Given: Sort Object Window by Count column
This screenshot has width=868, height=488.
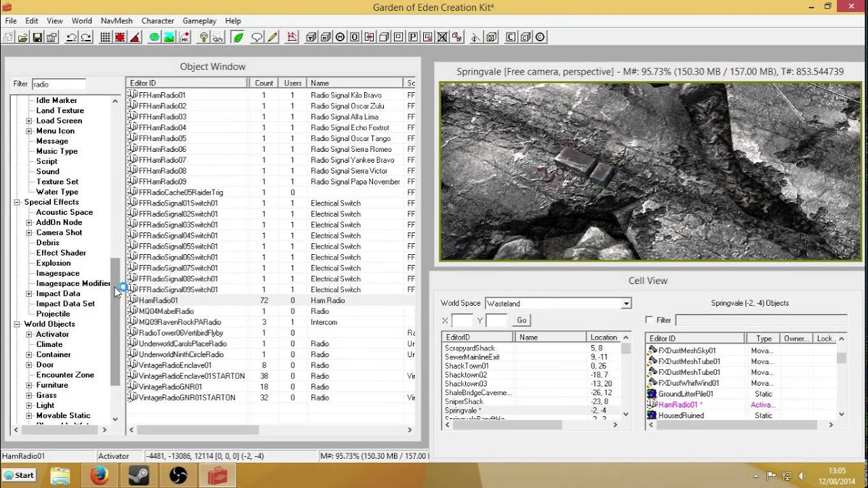Looking at the screenshot, I should (x=264, y=83).
